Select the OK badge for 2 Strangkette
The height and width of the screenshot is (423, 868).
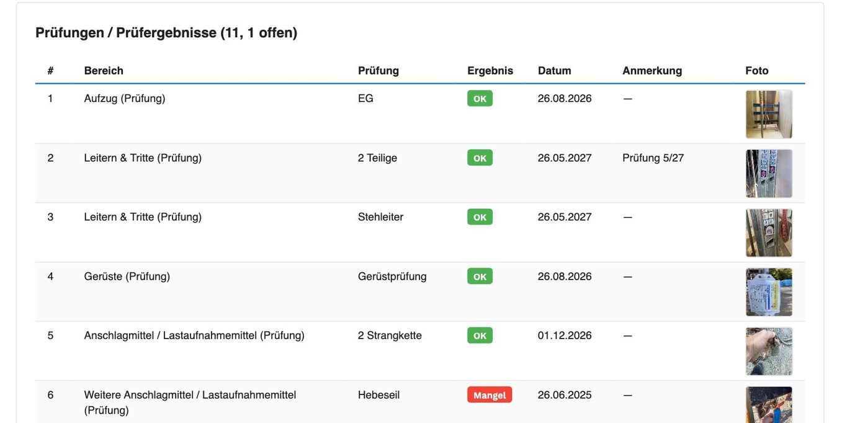tap(480, 335)
